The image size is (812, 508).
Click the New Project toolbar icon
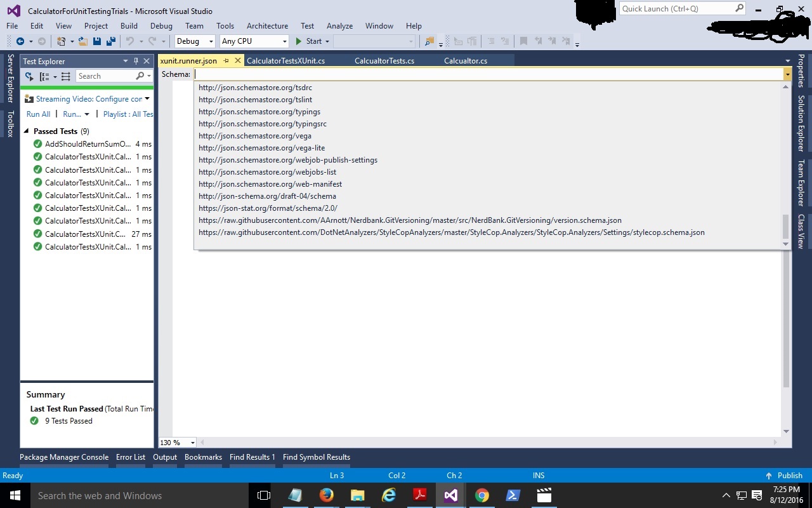pyautogui.click(x=61, y=41)
